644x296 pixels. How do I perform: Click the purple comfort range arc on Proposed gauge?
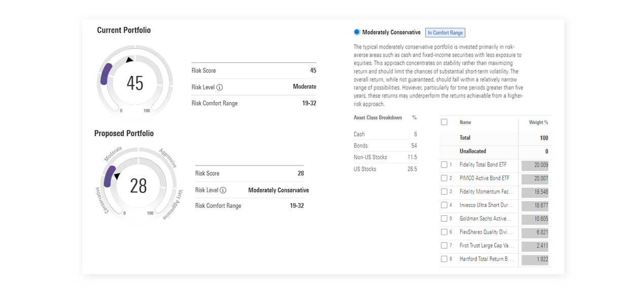tap(109, 176)
